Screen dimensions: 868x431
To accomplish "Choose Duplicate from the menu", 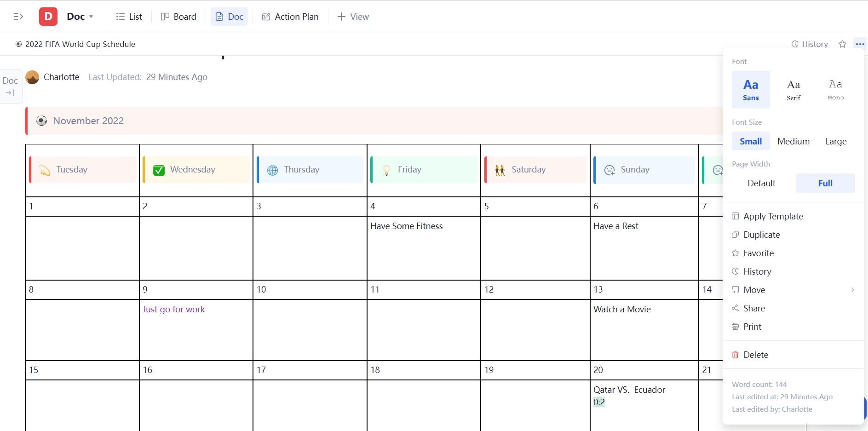I will point(793,235).
